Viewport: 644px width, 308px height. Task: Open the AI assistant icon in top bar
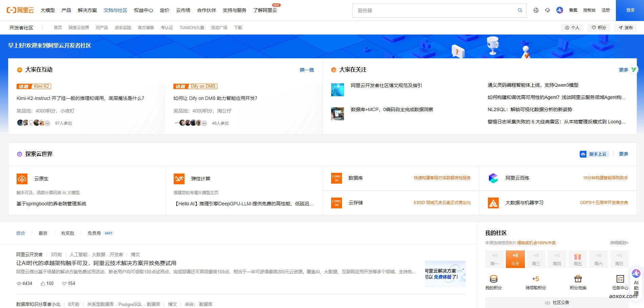559,10
